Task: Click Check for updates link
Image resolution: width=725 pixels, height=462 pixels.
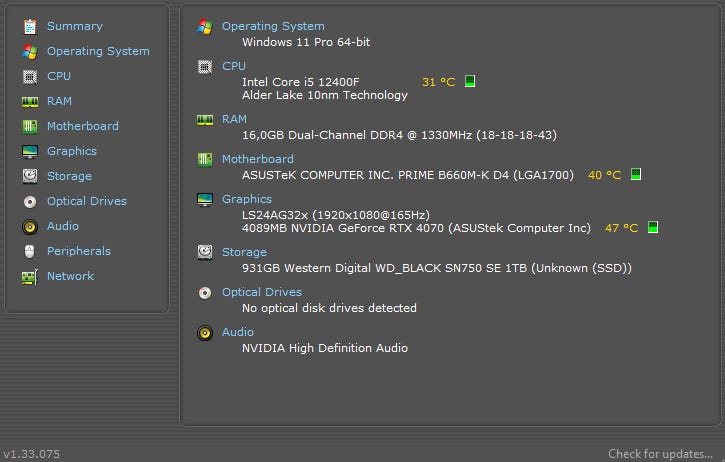Action: point(660,454)
